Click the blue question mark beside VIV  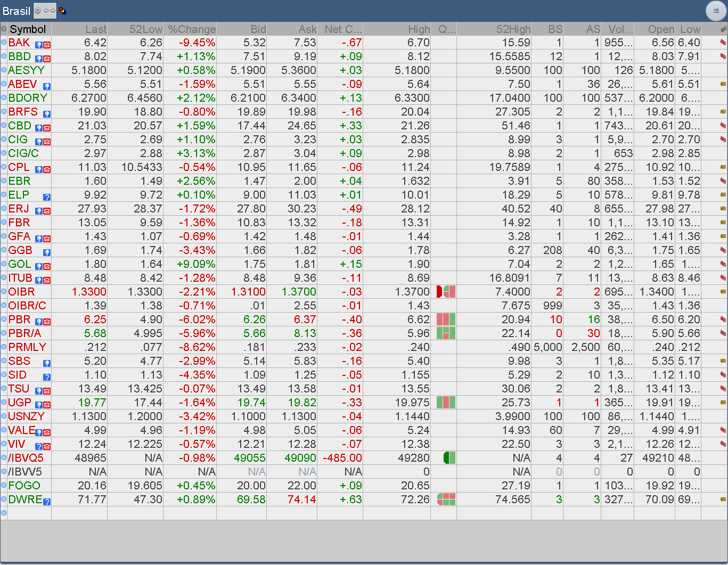[39, 446]
